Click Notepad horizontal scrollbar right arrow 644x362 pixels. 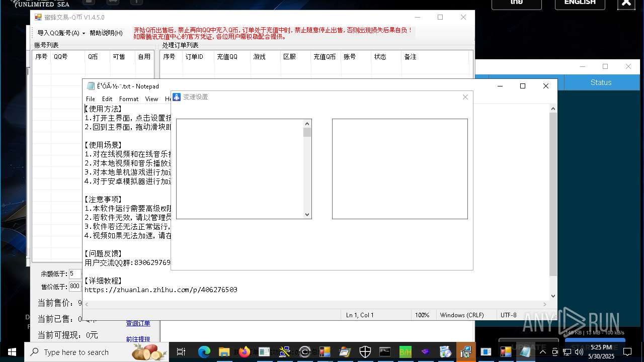(x=544, y=304)
